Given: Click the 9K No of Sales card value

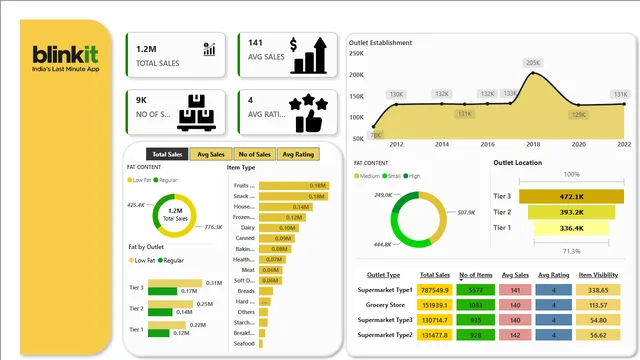Looking at the screenshot, I should (141, 100).
